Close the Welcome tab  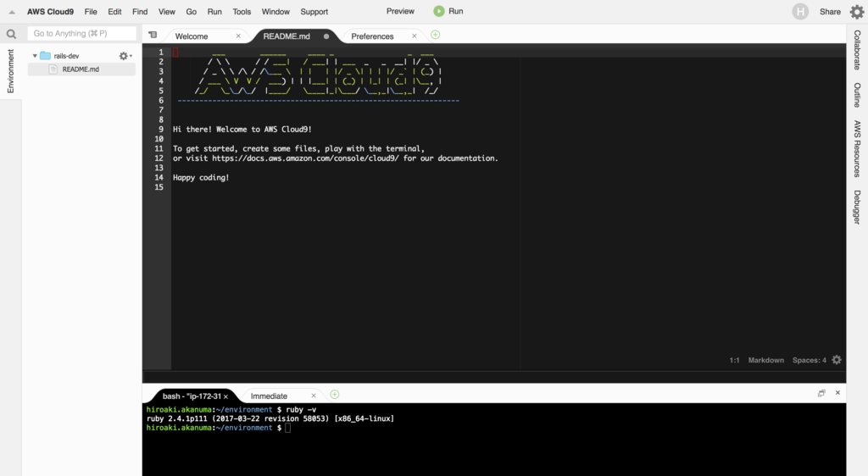(238, 36)
